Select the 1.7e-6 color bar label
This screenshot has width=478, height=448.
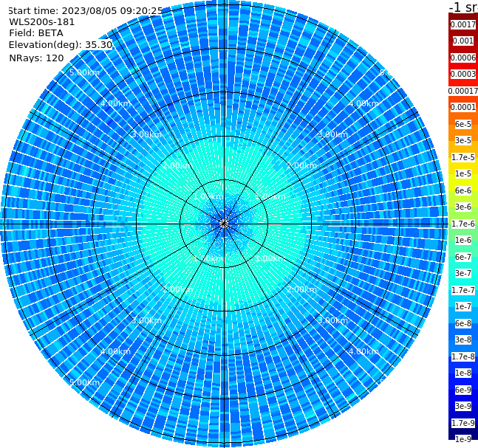click(463, 224)
